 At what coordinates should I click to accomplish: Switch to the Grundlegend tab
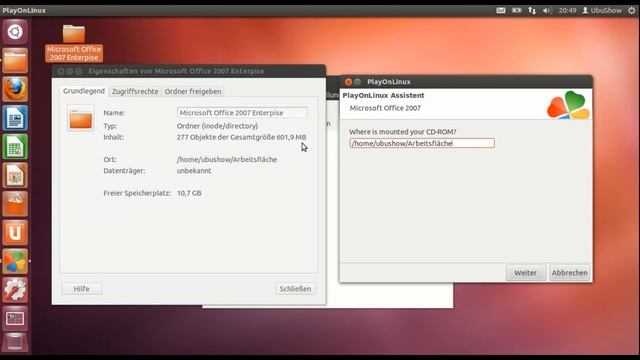(84, 91)
